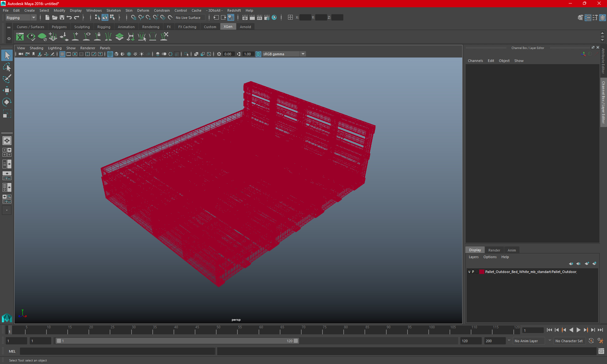Switch to the Anim layer tab
Image resolution: width=607 pixels, height=364 pixels.
512,250
